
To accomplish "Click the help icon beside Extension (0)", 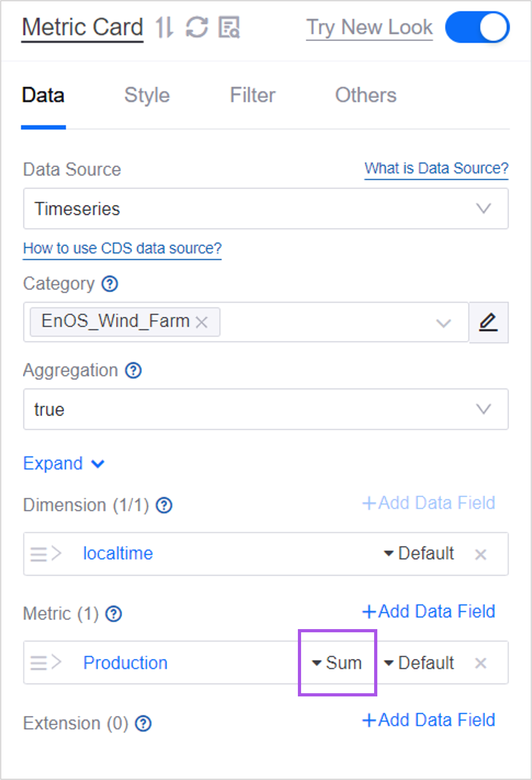I will point(143,723).
